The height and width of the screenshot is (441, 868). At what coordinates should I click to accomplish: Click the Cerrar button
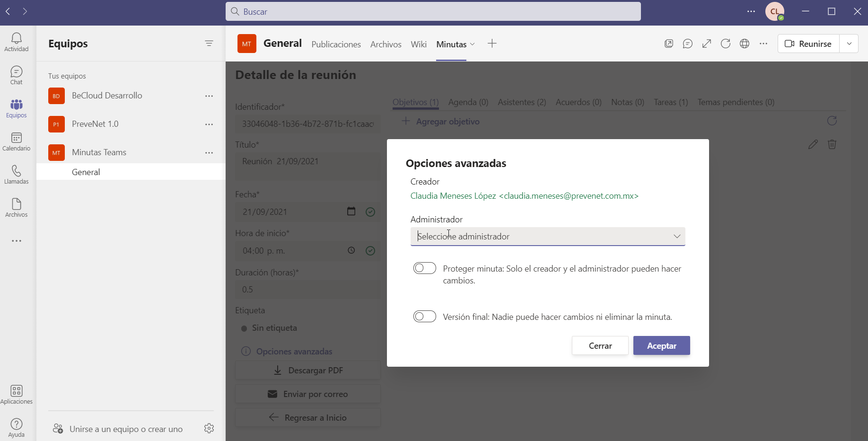(600, 345)
